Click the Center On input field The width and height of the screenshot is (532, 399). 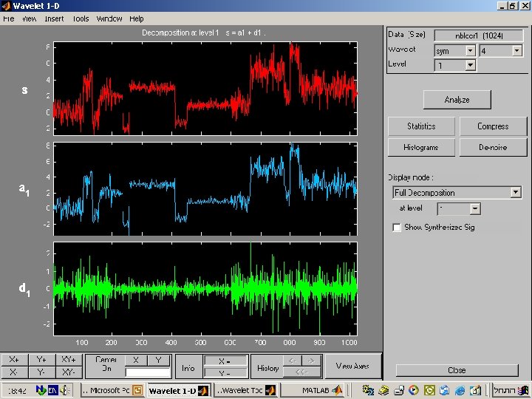tap(147, 372)
